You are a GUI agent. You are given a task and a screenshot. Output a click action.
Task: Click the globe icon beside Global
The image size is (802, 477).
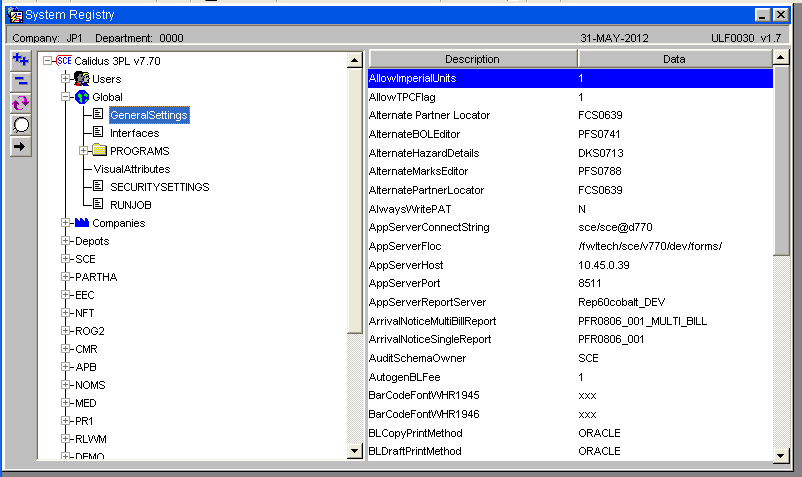click(x=82, y=97)
